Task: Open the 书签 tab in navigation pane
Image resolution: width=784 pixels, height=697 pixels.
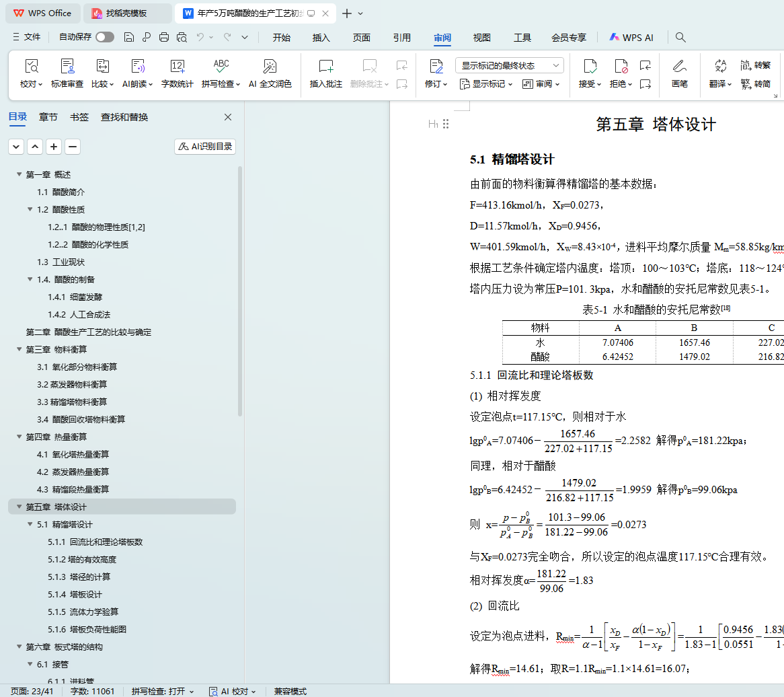Action: (79, 117)
